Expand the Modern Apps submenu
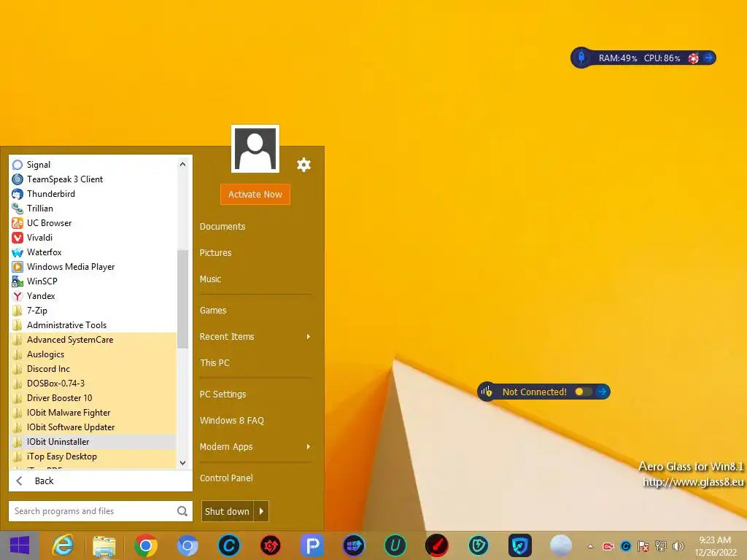 point(255,447)
